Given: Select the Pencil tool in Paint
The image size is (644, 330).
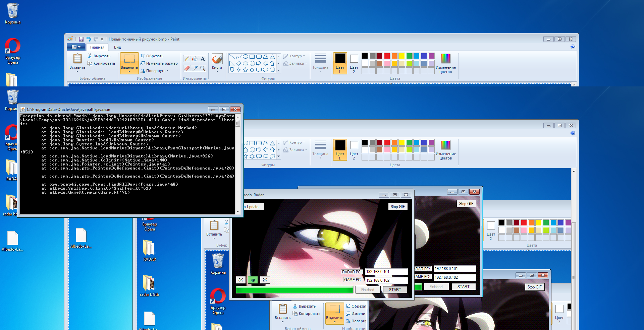Looking at the screenshot, I should pos(187,59).
